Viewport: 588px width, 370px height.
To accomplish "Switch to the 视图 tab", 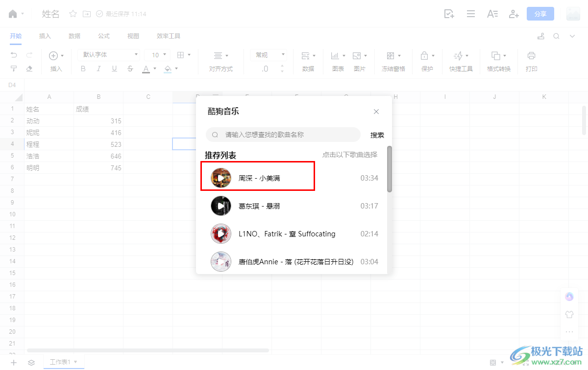I will 133,36.
